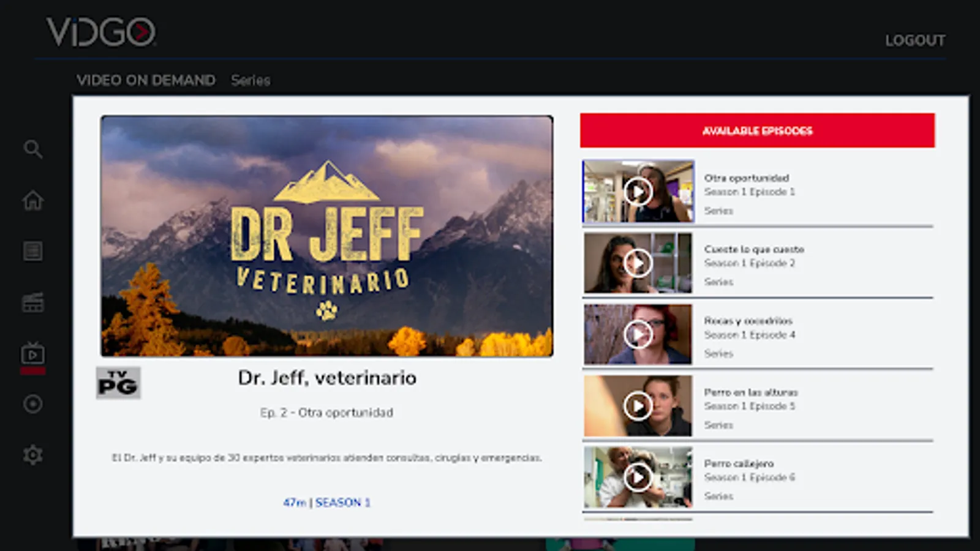Screen dimensions: 980x551
Task: Click the 'Perro en las alturas' episode title
Action: 751,392
